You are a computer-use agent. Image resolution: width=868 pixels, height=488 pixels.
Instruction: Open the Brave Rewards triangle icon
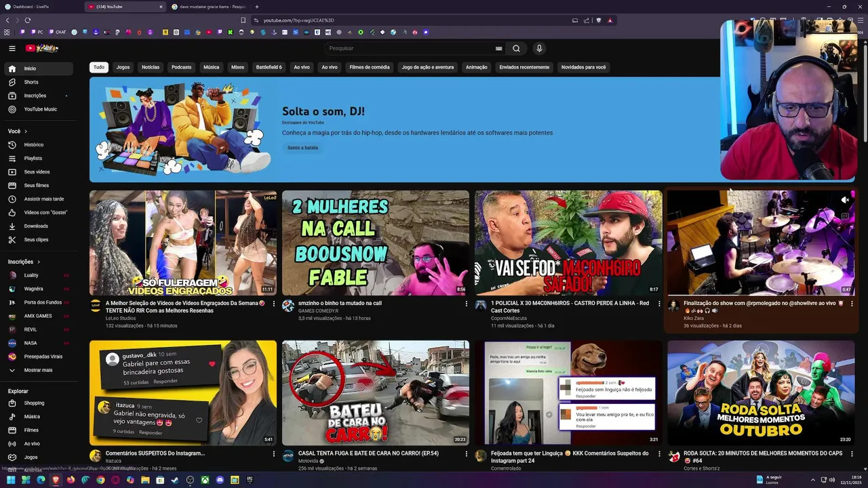point(610,20)
